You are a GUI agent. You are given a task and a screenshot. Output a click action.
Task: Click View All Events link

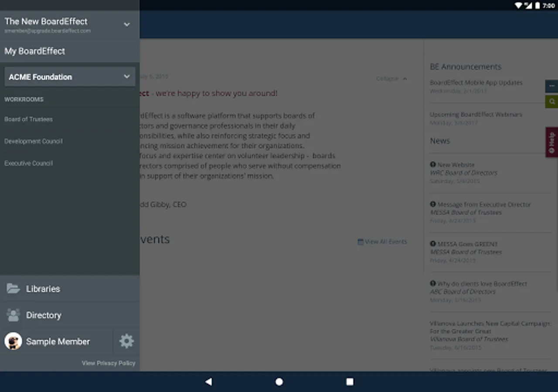pos(382,242)
